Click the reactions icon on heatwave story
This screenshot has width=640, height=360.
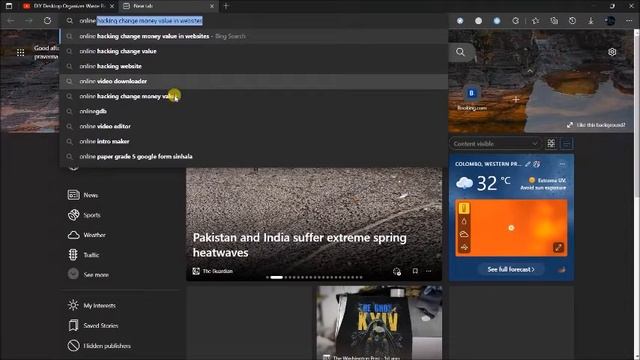[x=397, y=271]
